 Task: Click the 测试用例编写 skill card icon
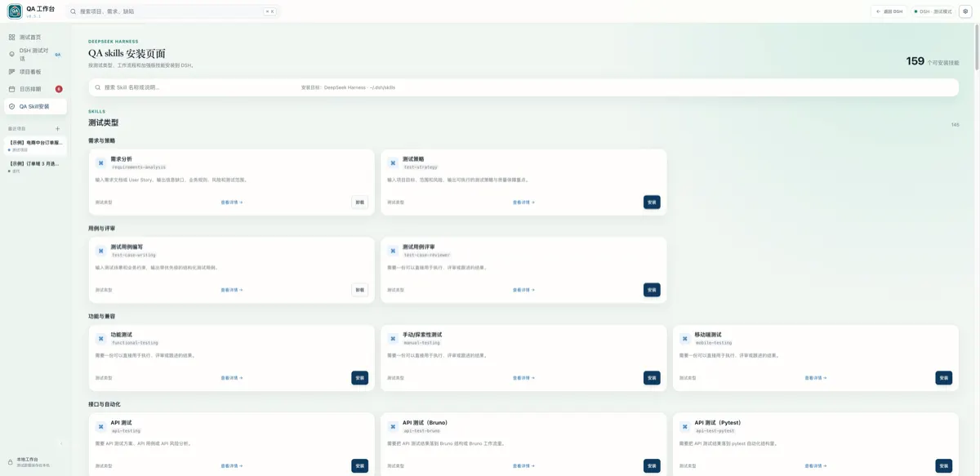[101, 251]
